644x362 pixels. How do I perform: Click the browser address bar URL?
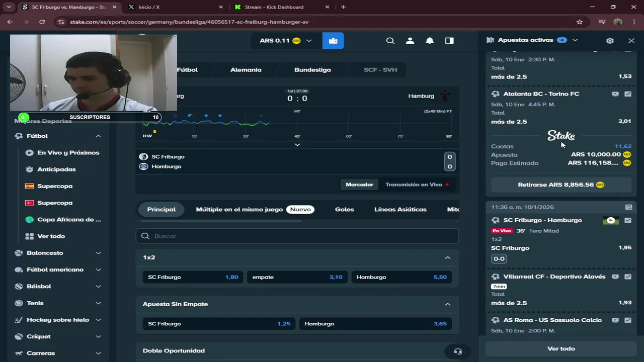tap(189, 22)
